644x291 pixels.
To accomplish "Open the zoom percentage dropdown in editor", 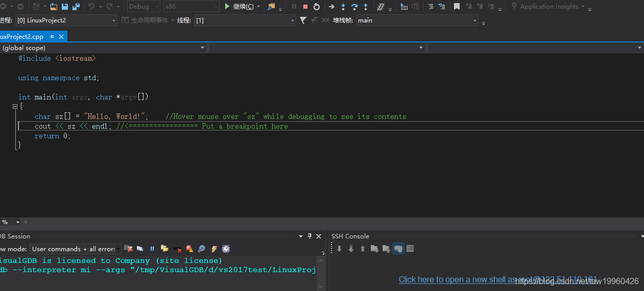I will coord(18,222).
